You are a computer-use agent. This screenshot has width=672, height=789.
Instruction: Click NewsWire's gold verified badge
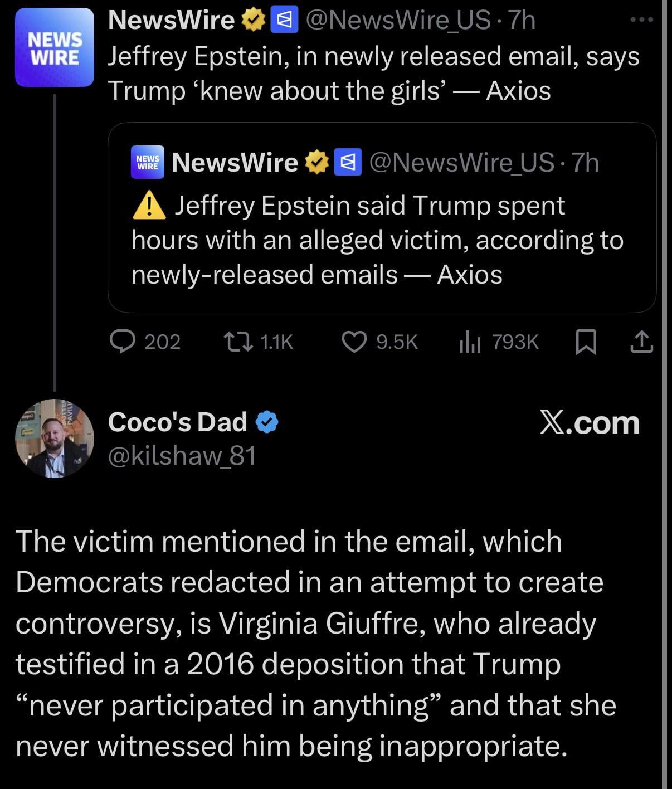click(253, 21)
